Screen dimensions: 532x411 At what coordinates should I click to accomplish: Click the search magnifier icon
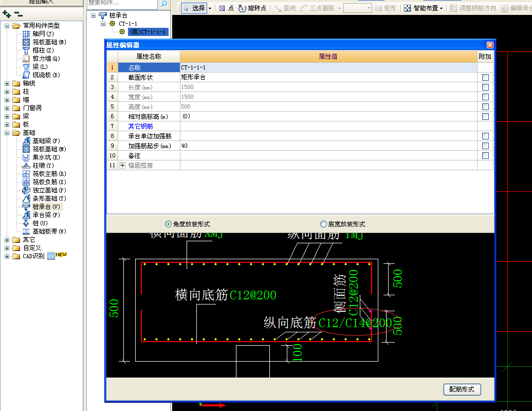[x=164, y=4]
